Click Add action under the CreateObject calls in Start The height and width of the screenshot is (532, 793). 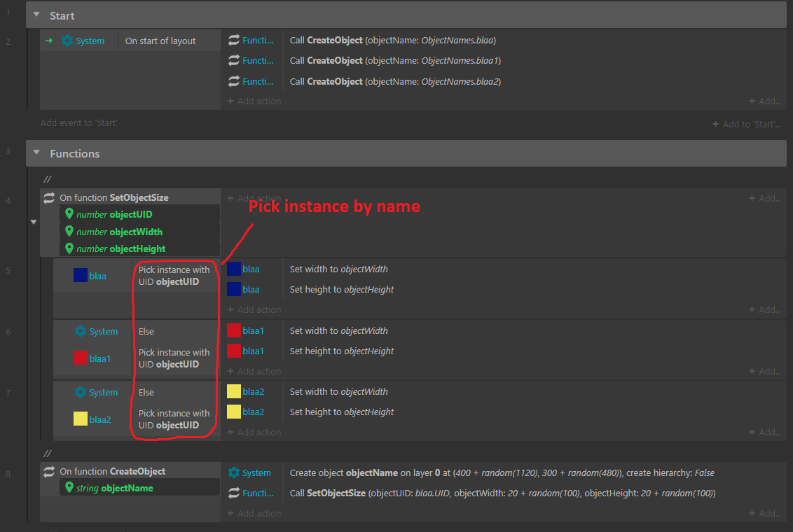click(254, 101)
